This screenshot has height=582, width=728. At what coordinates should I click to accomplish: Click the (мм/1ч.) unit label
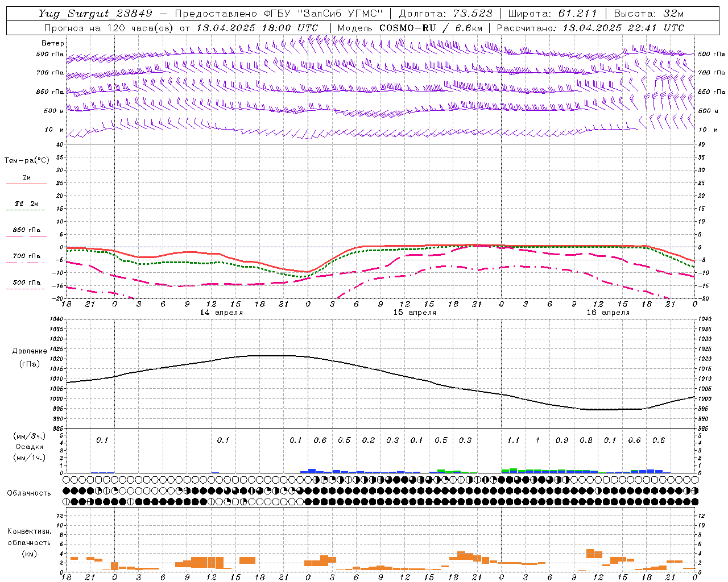point(30,458)
